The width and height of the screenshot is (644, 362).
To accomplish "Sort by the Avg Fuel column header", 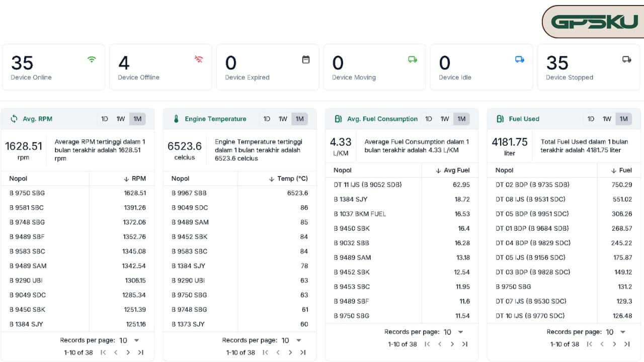I will click(x=452, y=170).
